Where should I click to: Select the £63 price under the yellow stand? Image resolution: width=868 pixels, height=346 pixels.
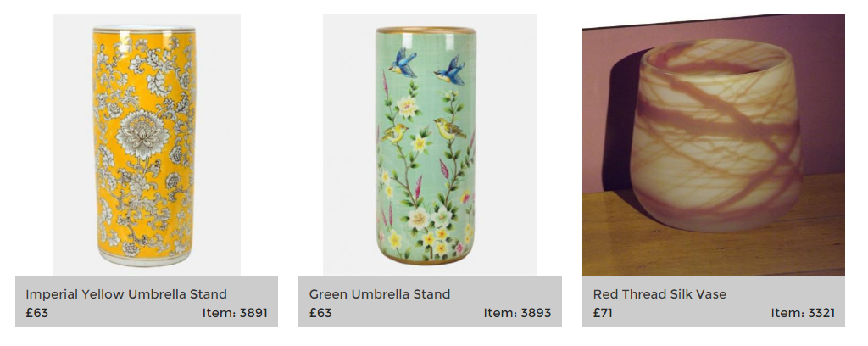point(37,313)
